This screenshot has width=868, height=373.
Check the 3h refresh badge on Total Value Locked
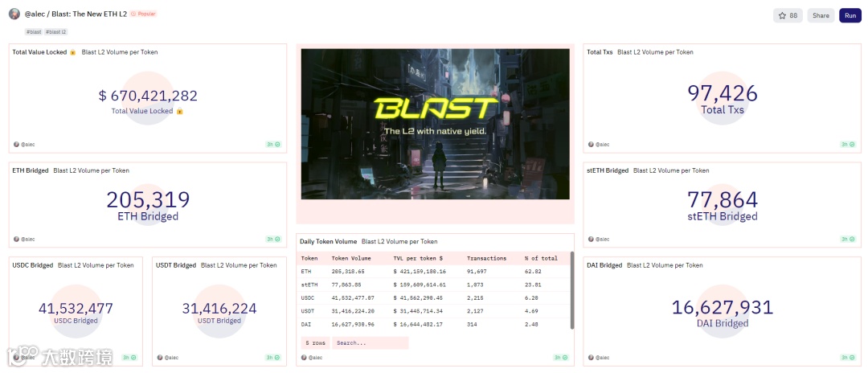tap(273, 145)
